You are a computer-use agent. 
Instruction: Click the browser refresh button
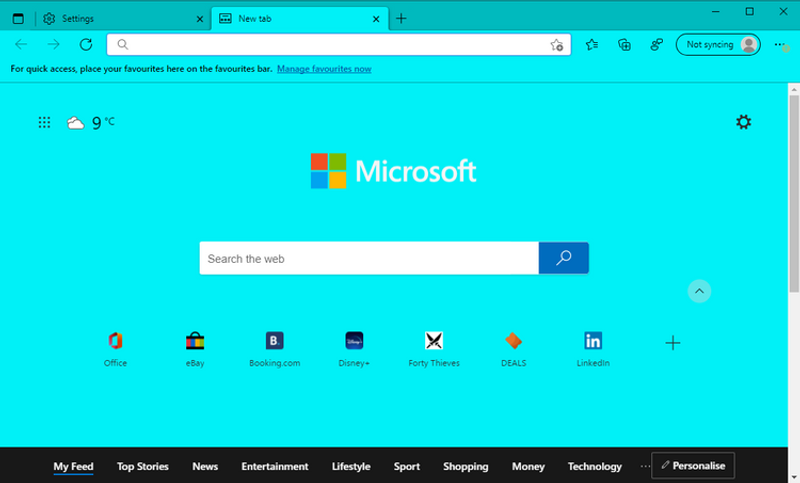point(86,44)
